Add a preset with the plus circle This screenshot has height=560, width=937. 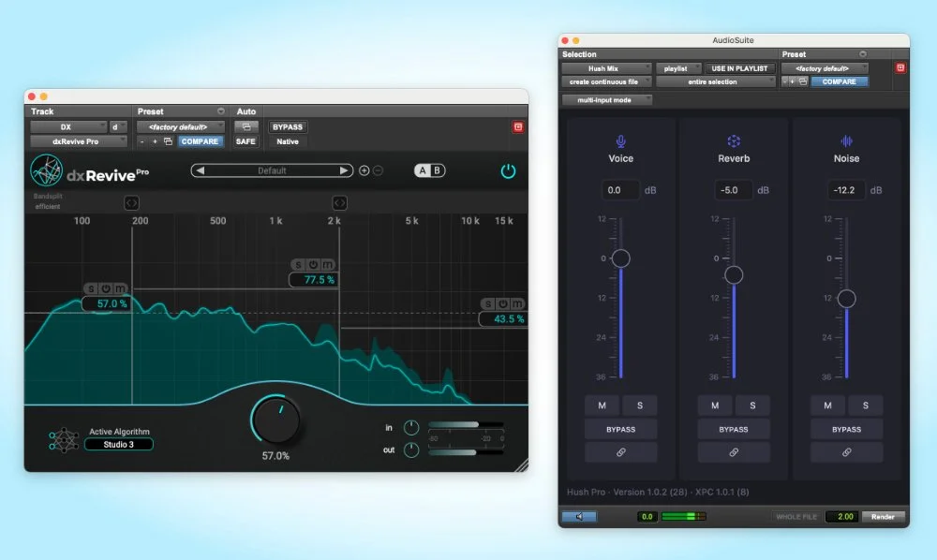point(364,170)
